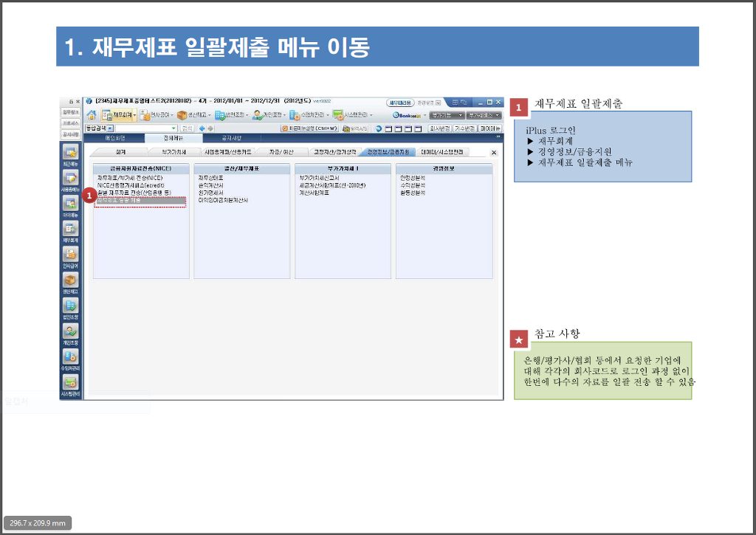The image size is (756, 535).
Task: Click the Bank service logo icon
Action: [x=407, y=115]
